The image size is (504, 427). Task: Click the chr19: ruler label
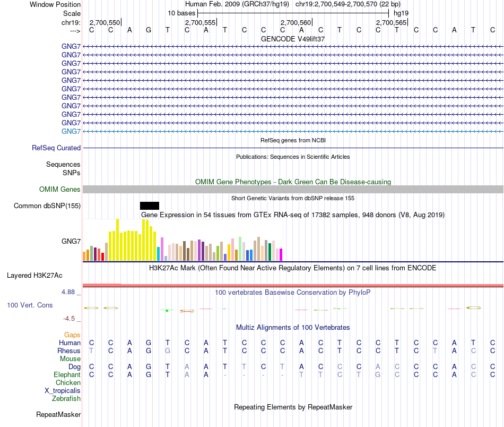71,22
